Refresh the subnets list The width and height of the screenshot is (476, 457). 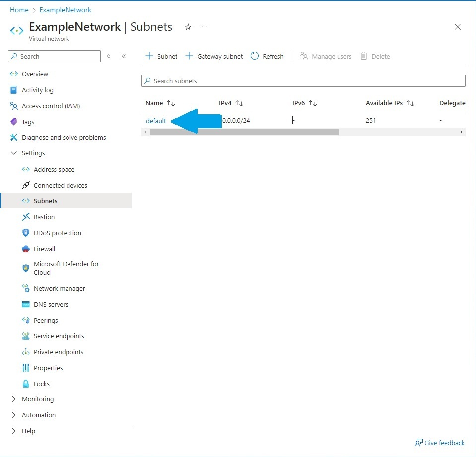pos(267,56)
